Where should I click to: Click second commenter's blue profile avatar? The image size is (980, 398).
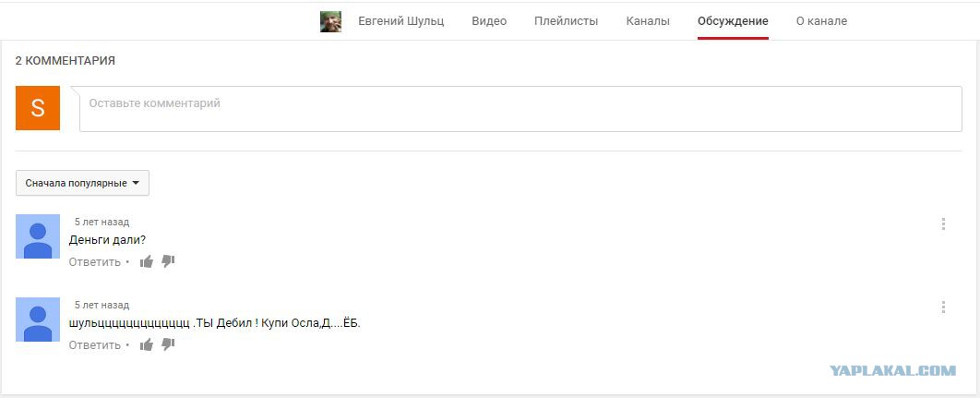(38, 320)
